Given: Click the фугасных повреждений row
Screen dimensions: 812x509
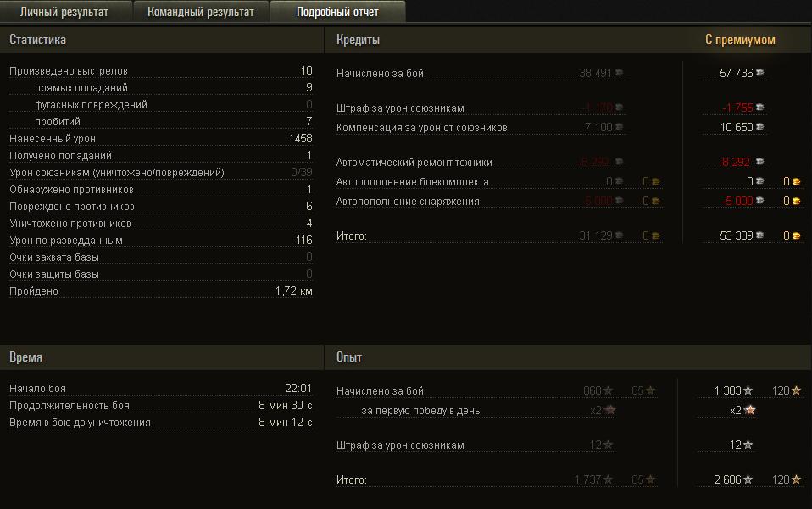Looking at the screenshot, I should [161, 105].
